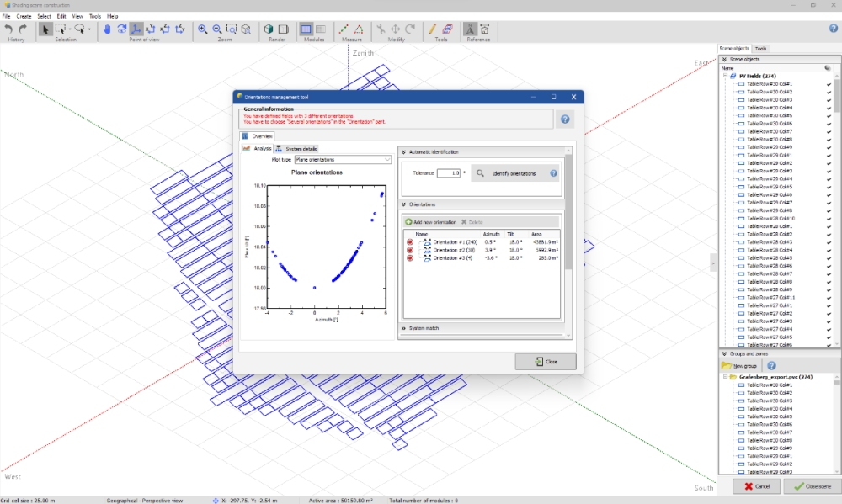This screenshot has width=842, height=504.
Task: Toggle visibility check for Table Row#29 Col#3
Action: click(x=829, y=171)
